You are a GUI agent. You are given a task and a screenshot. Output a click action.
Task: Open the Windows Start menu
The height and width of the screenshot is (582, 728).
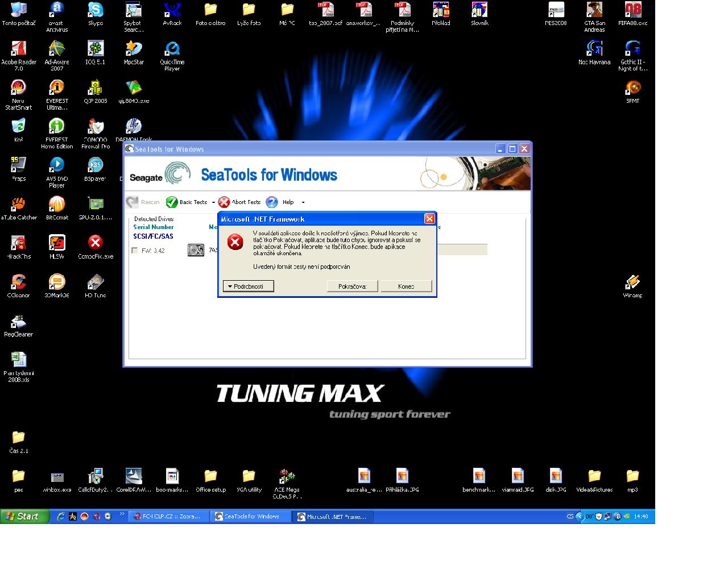coord(25,516)
